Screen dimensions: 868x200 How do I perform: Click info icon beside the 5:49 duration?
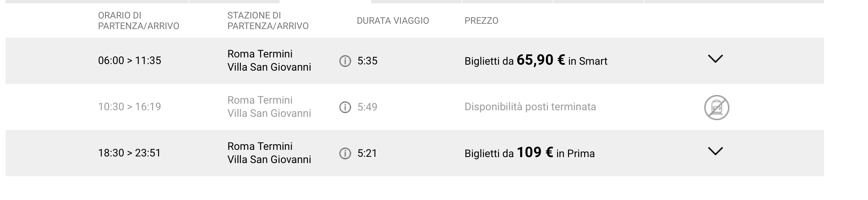(x=345, y=107)
